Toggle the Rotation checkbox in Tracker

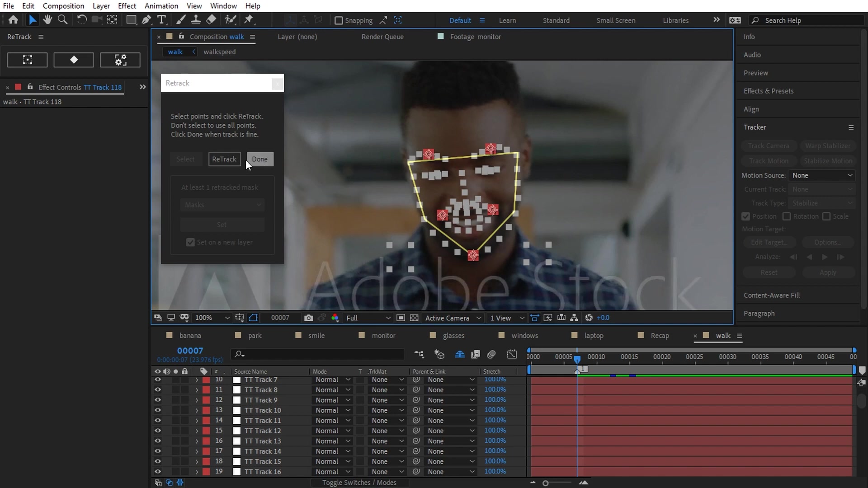pyautogui.click(x=787, y=216)
